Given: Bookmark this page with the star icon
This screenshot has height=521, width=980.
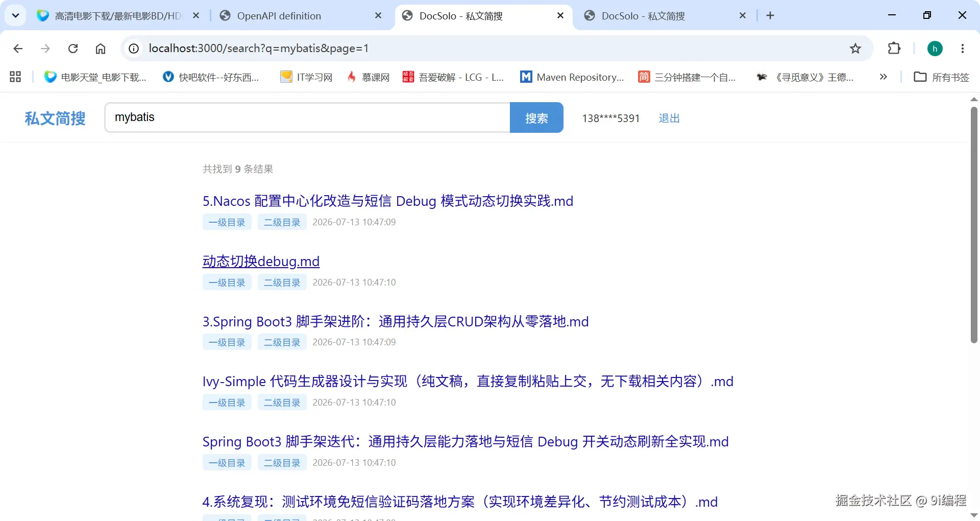Looking at the screenshot, I should coord(855,49).
